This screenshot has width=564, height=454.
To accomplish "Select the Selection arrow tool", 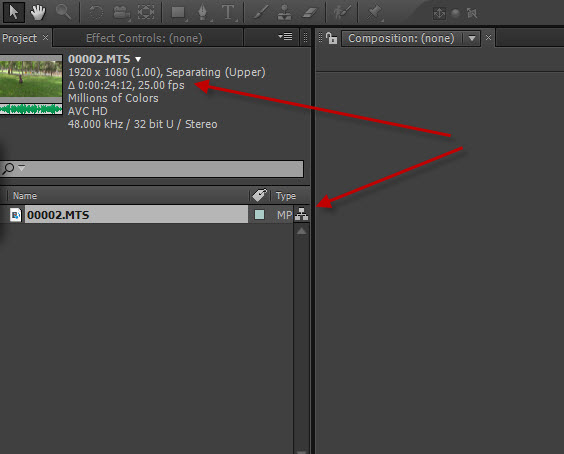I will [x=14, y=12].
